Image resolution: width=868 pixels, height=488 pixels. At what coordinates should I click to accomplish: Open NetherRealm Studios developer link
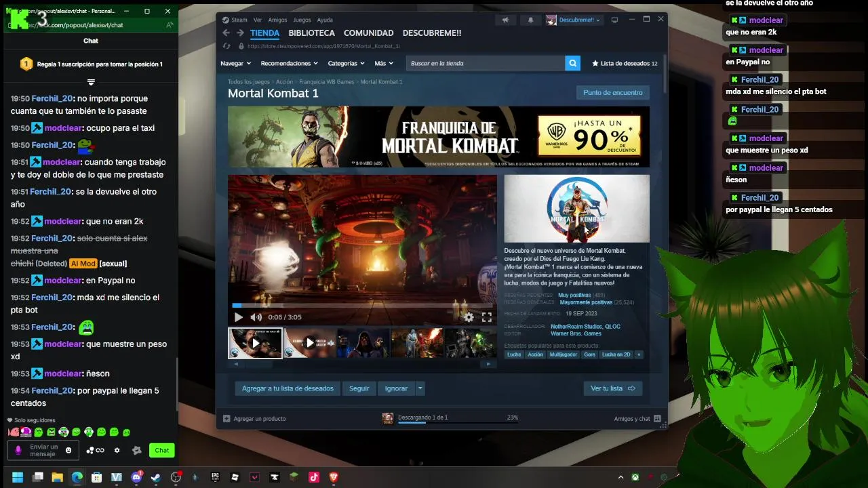click(578, 327)
